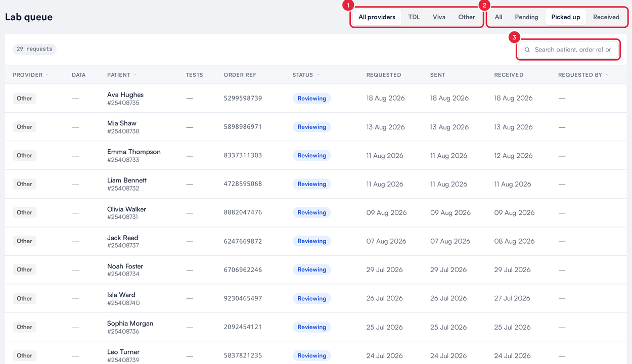The width and height of the screenshot is (632, 364).
Task: Click Reviewing badge in Isla Ward row
Action: click(x=311, y=299)
